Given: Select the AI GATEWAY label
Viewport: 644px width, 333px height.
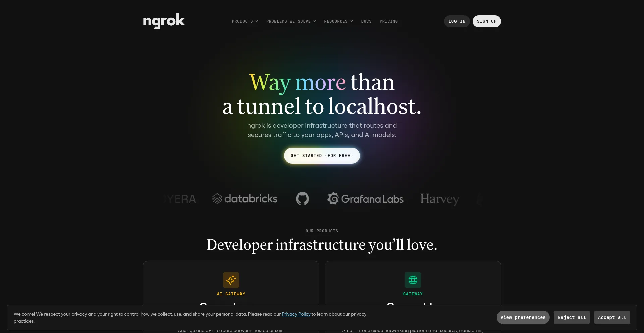Looking at the screenshot, I should pos(231,294).
